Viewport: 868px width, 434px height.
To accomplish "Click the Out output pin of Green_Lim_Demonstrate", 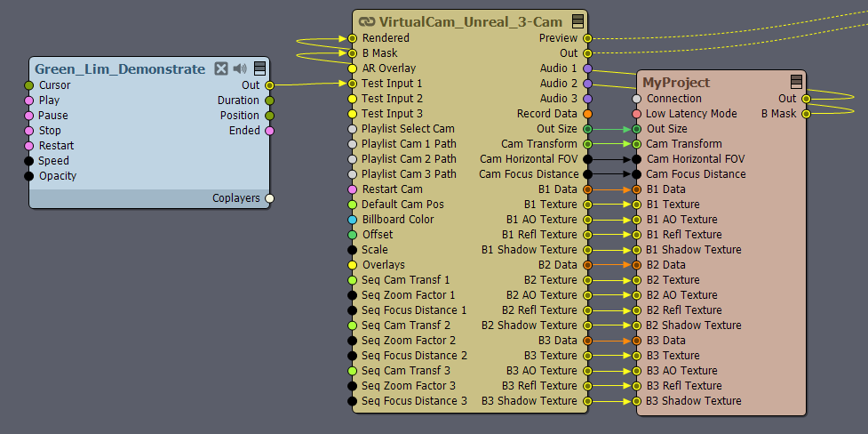I will (x=269, y=85).
